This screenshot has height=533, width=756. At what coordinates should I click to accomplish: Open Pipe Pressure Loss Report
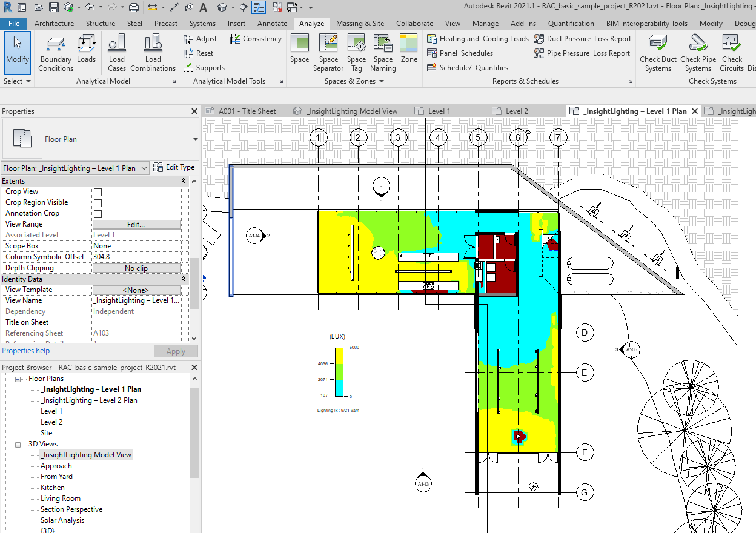pyautogui.click(x=582, y=53)
